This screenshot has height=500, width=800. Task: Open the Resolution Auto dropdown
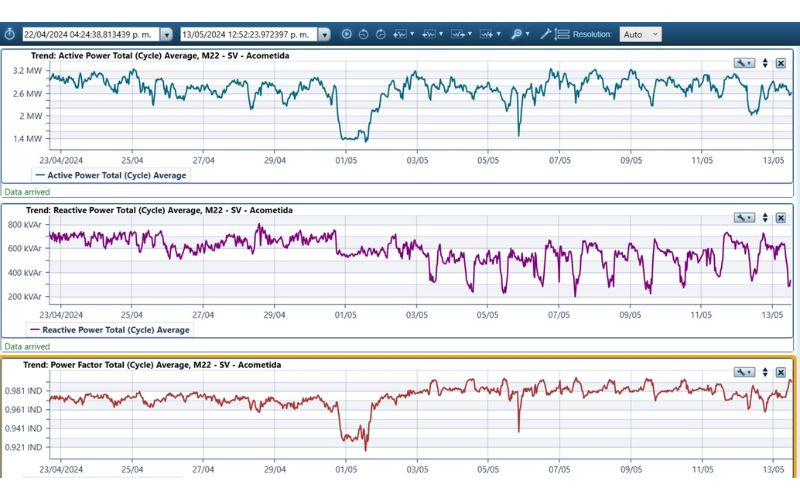point(640,34)
